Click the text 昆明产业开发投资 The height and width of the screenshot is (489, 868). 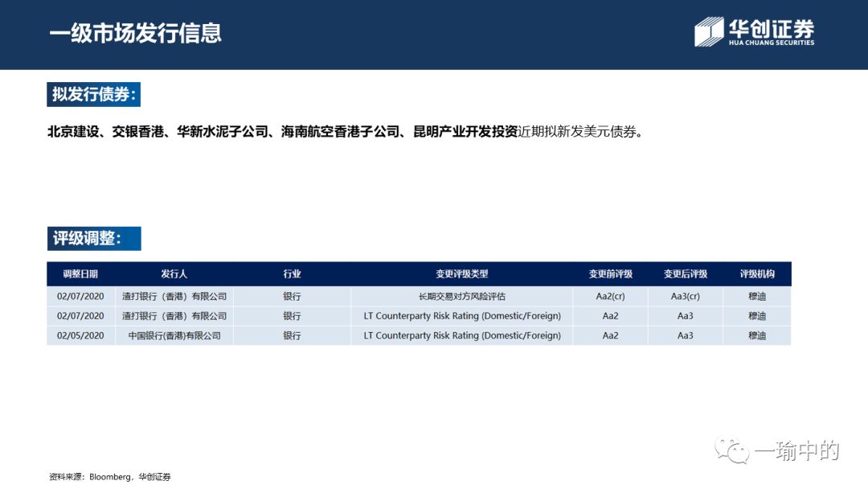coord(465,132)
